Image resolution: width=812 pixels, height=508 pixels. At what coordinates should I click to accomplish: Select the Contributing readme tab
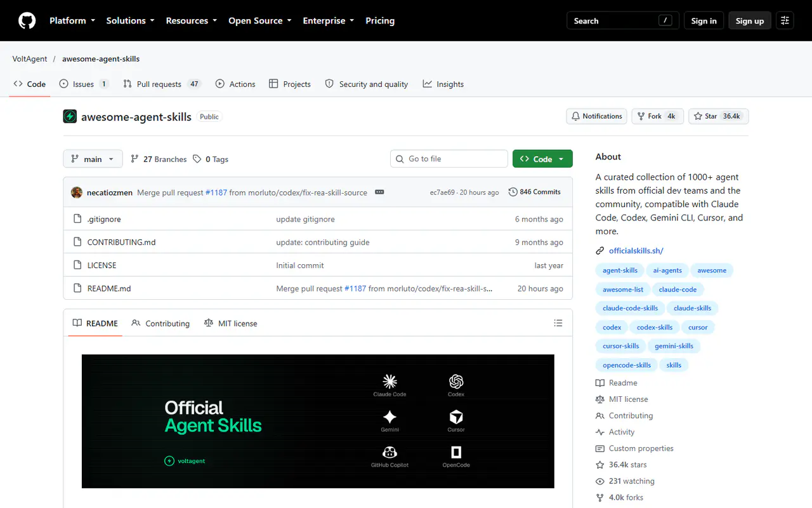coord(160,323)
